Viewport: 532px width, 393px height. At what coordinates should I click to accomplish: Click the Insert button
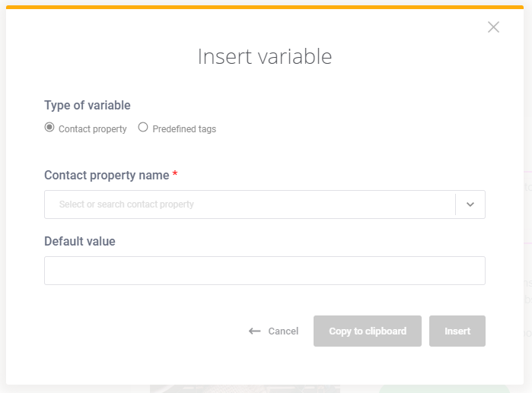point(457,331)
